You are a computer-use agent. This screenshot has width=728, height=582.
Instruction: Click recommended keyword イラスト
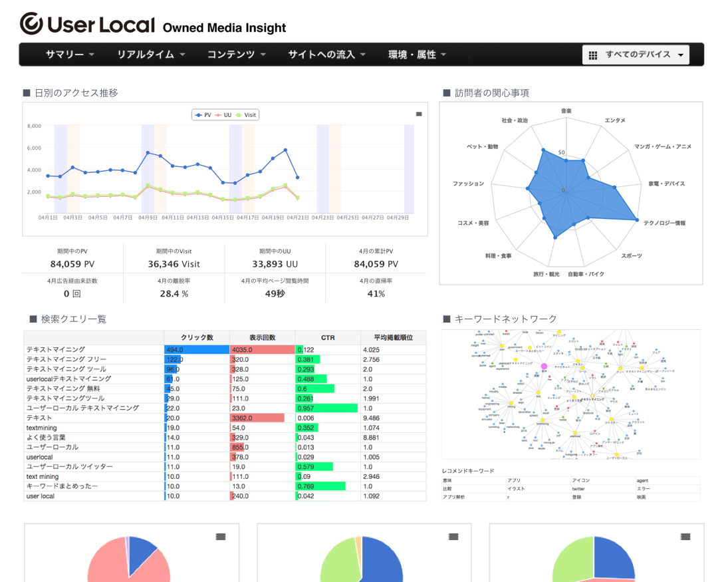click(516, 489)
